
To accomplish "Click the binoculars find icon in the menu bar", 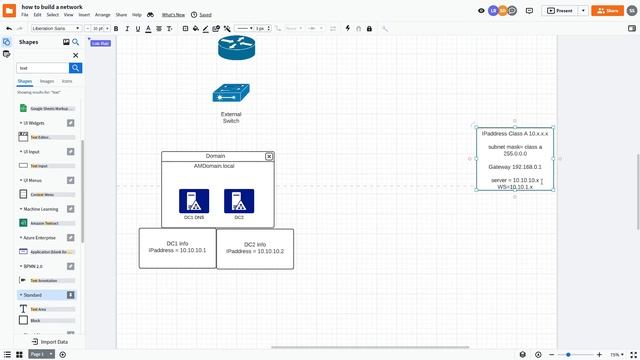I will tap(150, 15).
